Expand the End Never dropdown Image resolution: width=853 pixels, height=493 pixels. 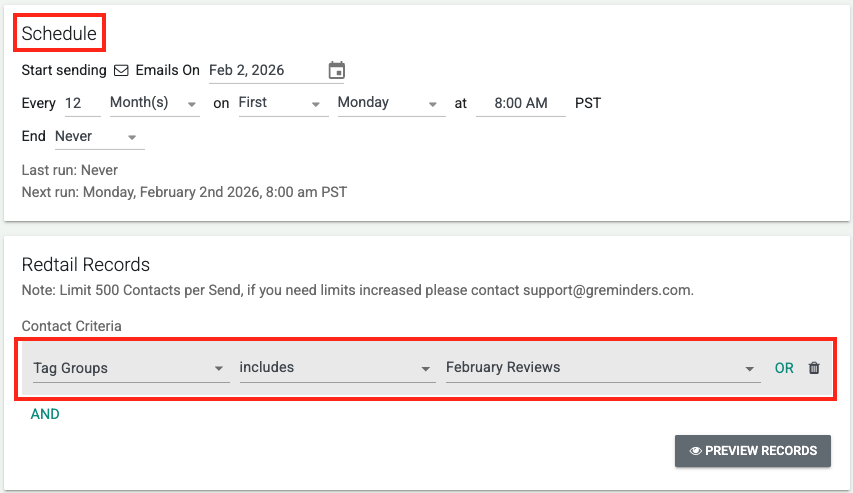(x=99, y=136)
